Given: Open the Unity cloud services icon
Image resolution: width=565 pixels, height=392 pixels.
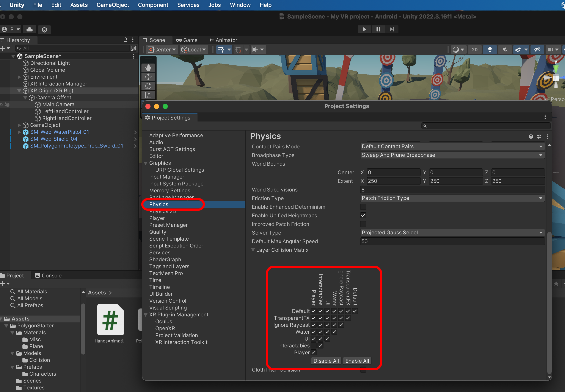Looking at the screenshot, I should pos(30,30).
